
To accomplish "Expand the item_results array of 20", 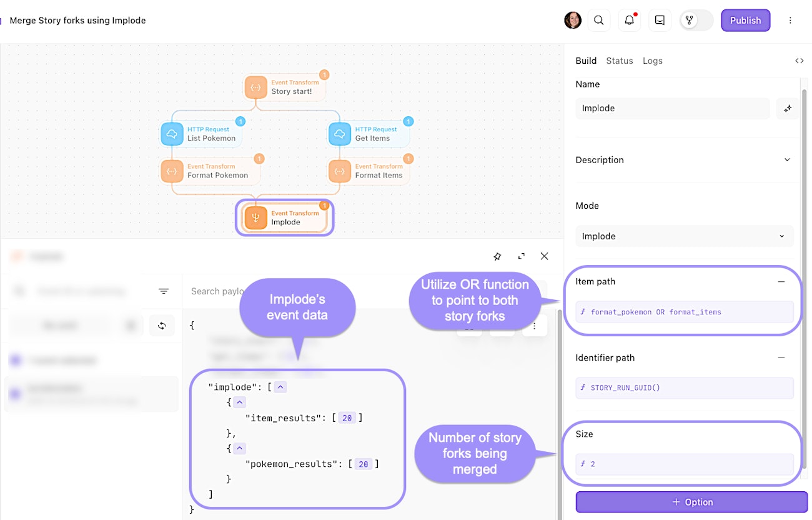I will click(x=347, y=418).
